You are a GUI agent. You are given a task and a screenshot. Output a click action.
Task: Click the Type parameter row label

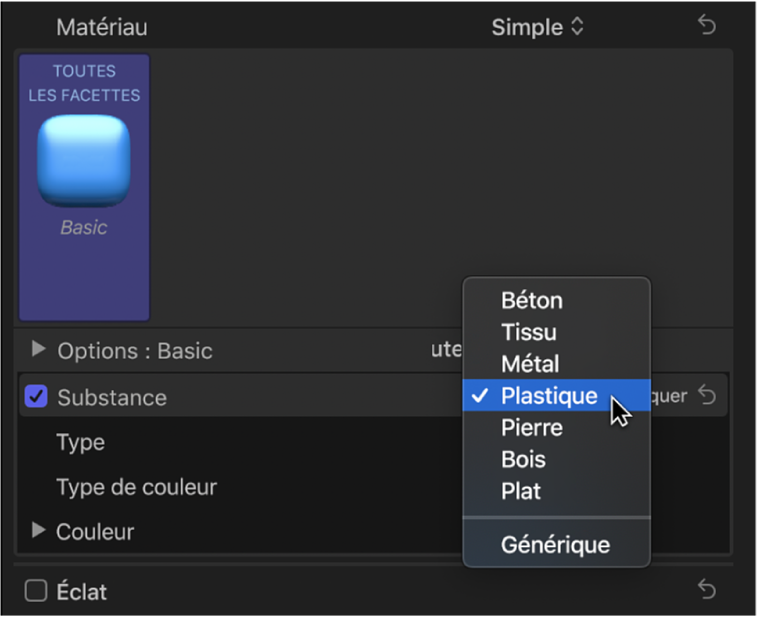click(80, 442)
